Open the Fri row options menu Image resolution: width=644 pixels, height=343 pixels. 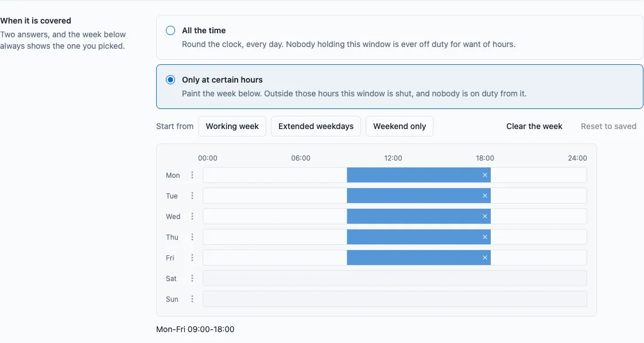[x=192, y=258]
